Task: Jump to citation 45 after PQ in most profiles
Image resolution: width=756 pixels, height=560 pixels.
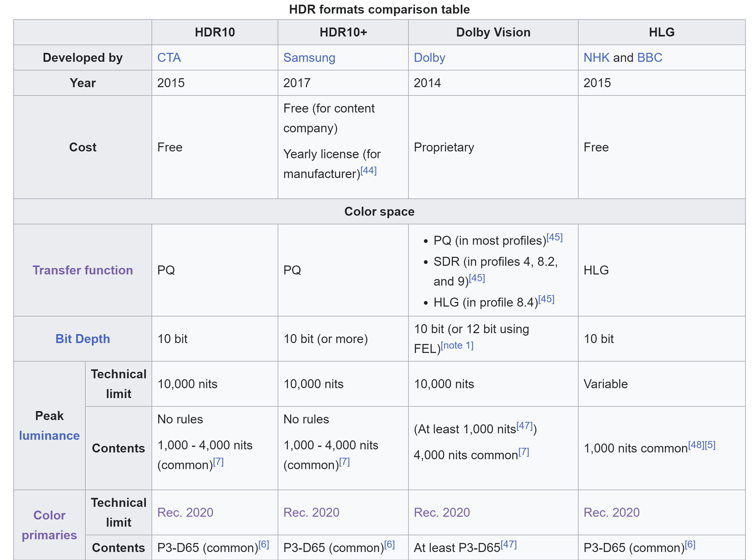Action: pos(554,237)
